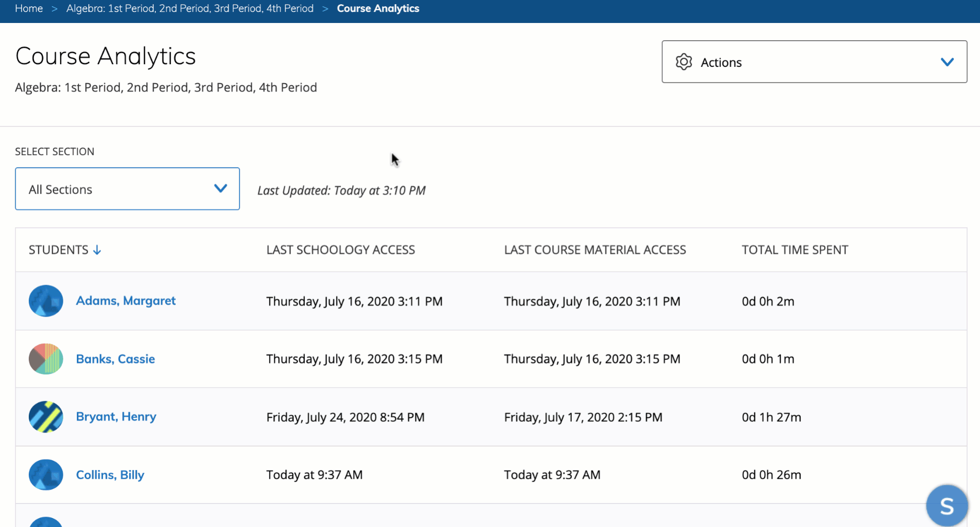Click Course Analytics breadcrumb
The height and width of the screenshot is (527, 980).
378,8
